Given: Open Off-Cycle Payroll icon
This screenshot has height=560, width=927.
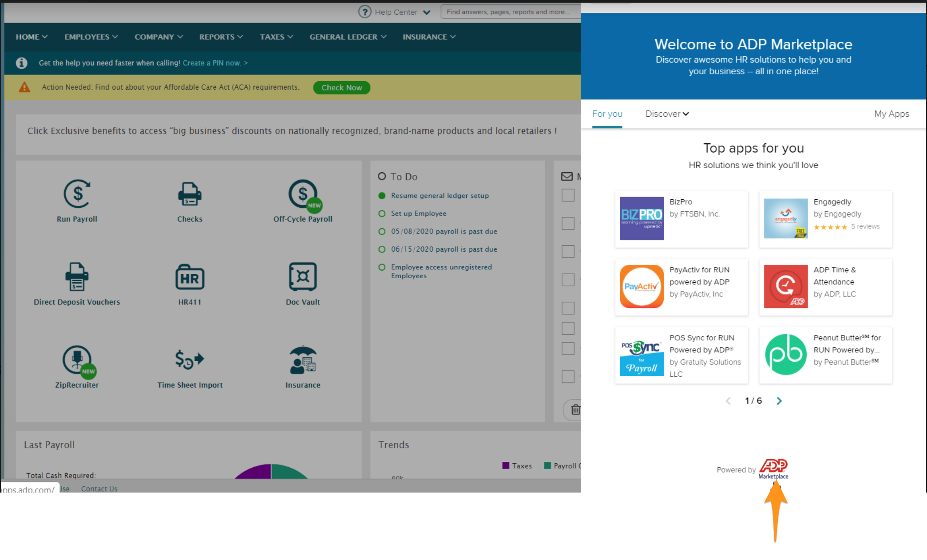Looking at the screenshot, I should [x=303, y=194].
